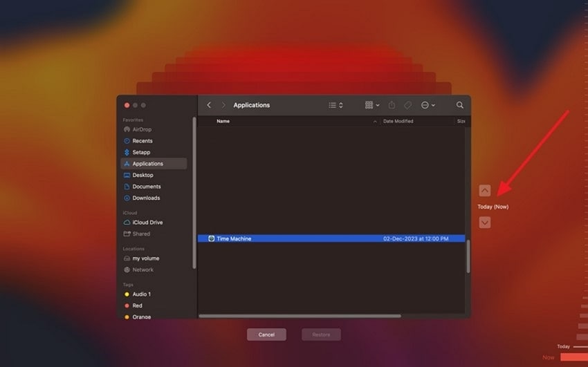588x367 pixels.
Task: Open the ellipsis action menu
Action: pyautogui.click(x=428, y=105)
